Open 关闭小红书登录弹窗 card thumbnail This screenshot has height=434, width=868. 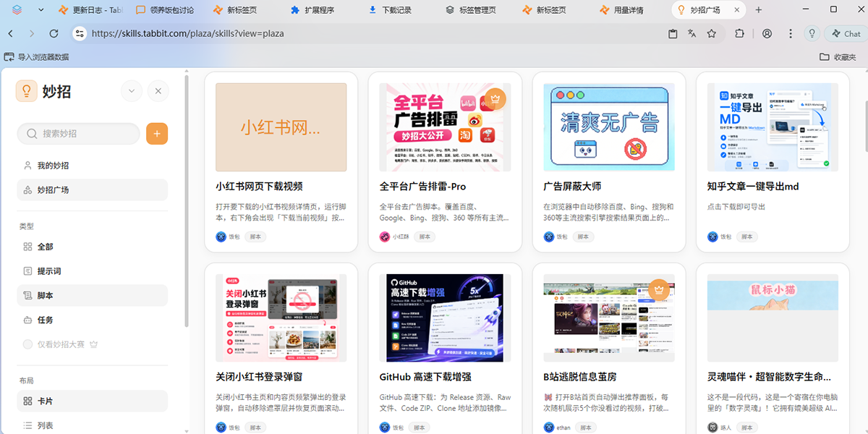point(281,318)
